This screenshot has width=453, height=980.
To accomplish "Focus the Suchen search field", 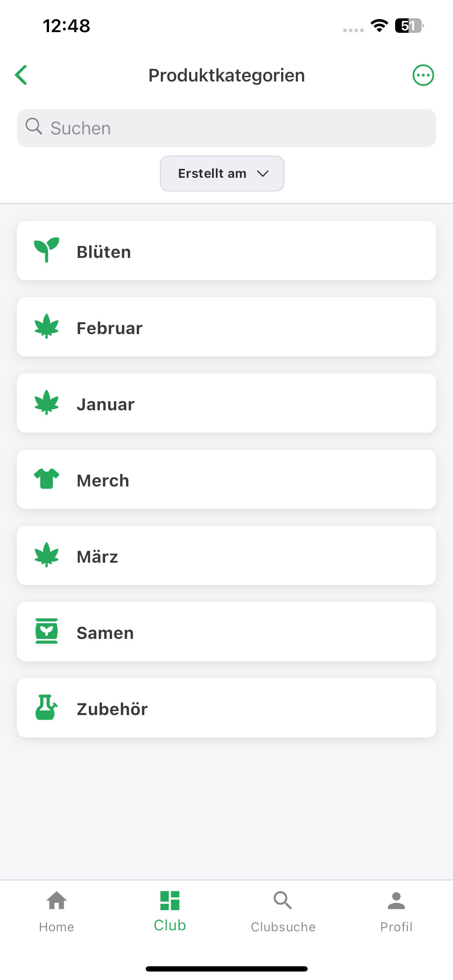I will (x=226, y=128).
